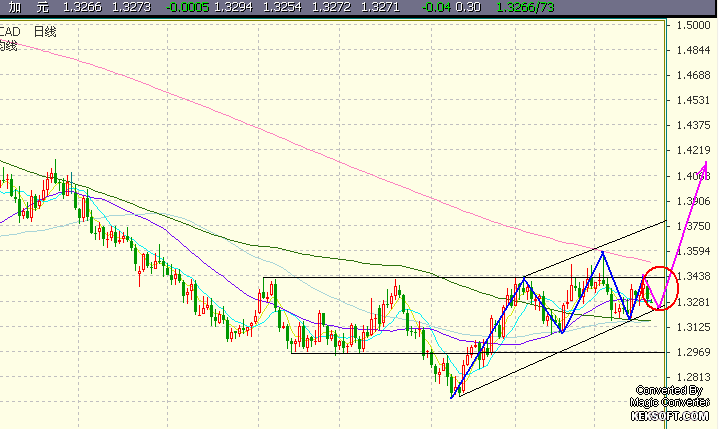Select the 1.3273 quote value in header

point(131,7)
